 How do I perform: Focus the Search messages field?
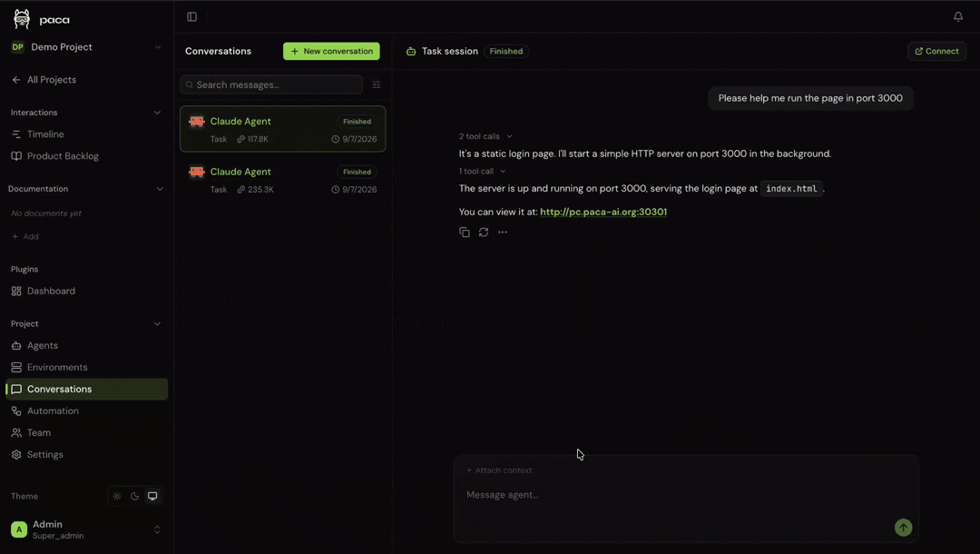[x=271, y=84]
